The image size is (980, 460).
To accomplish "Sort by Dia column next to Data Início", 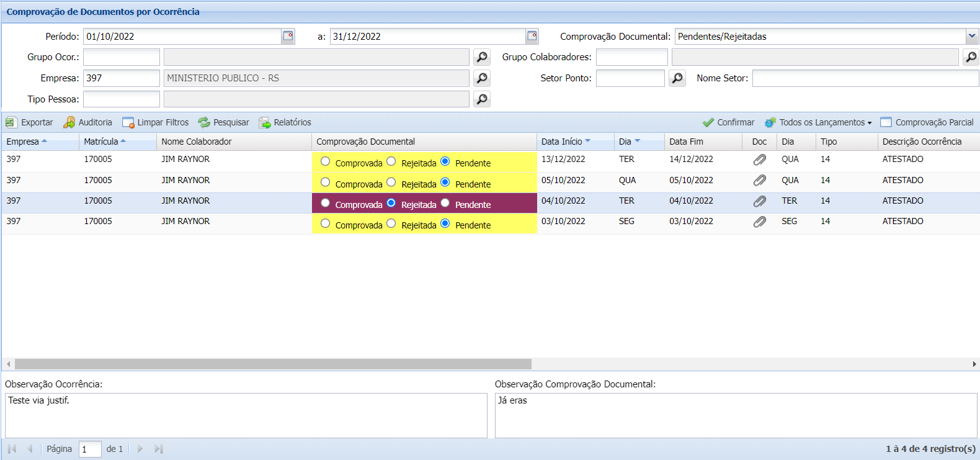I will pos(639,142).
